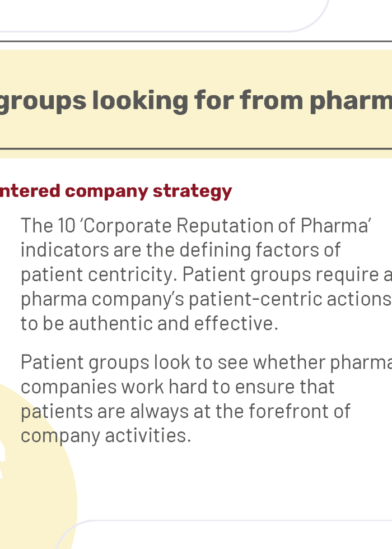392x549 pixels.
Task: Click the text "pharma company's patient-centric actions"
Action: (206, 299)
